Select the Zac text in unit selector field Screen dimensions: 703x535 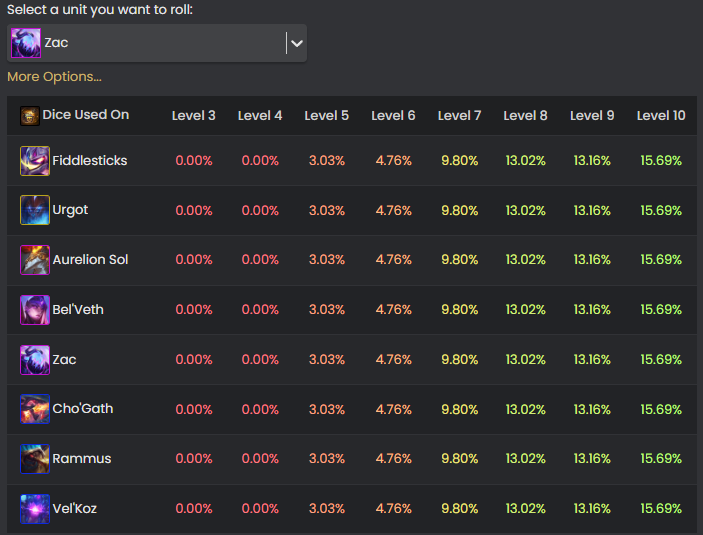click(56, 43)
